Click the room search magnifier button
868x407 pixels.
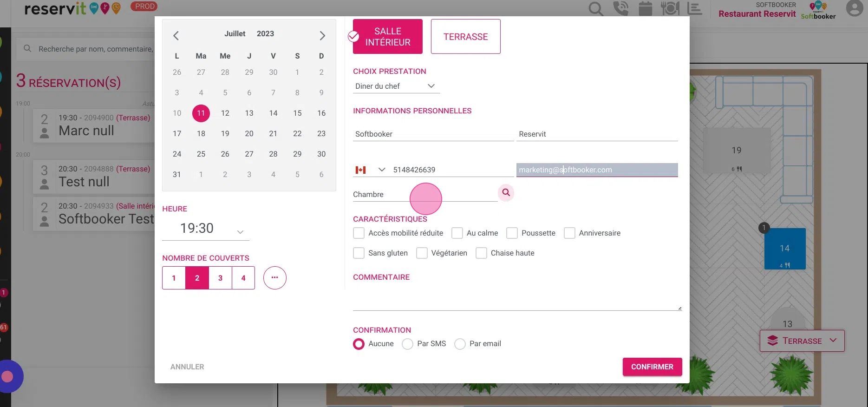click(x=506, y=192)
